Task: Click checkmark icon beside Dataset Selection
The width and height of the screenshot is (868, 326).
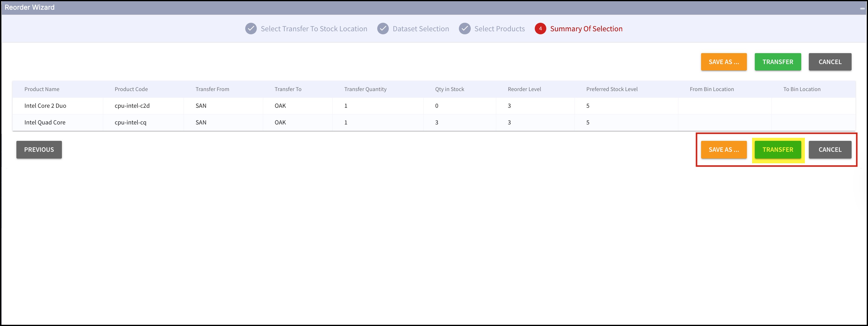Action: point(383,29)
